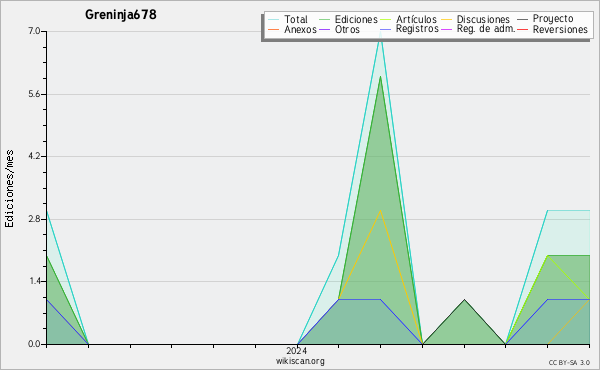Click the yellow Discusiones peak point
Image resolution: width=600 pixels, height=370 pixels.
(x=380, y=210)
